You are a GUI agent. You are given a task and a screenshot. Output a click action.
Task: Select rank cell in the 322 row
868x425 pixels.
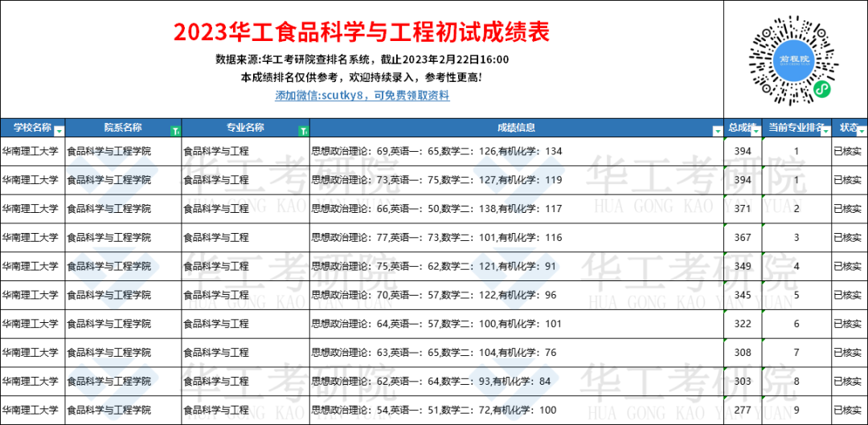tap(796, 324)
